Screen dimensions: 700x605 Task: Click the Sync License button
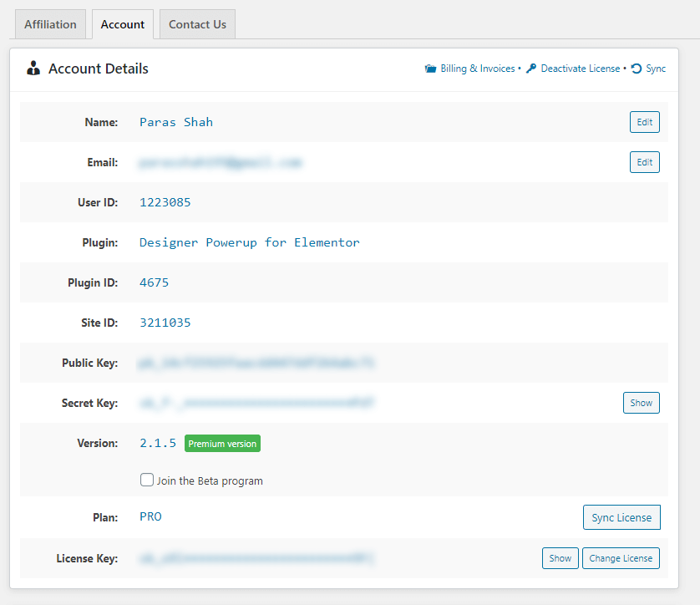point(621,517)
